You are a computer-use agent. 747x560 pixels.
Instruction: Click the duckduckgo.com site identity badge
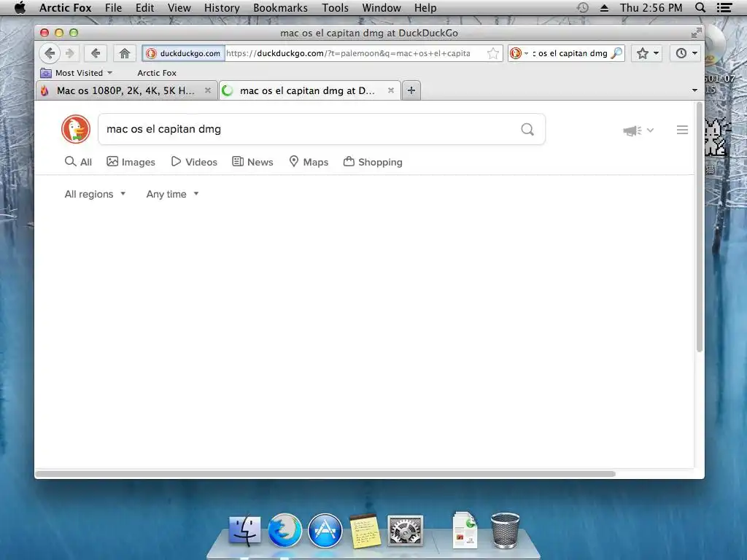click(183, 53)
